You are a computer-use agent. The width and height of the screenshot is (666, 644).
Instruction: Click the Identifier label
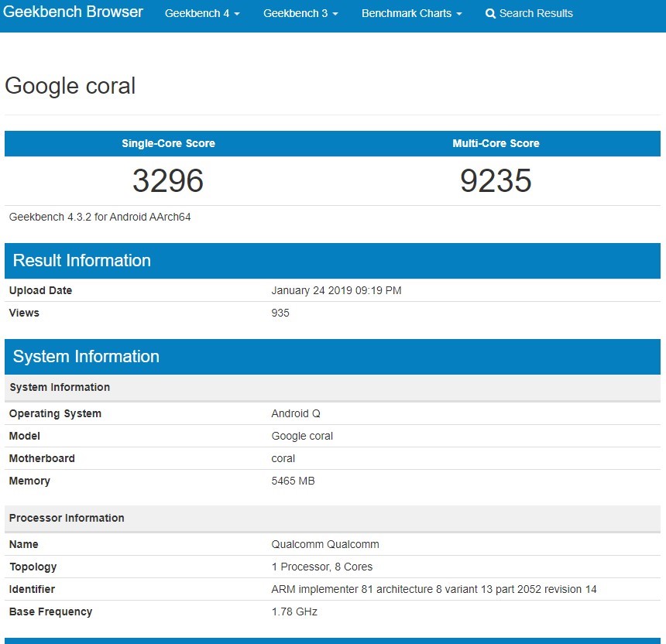pyautogui.click(x=32, y=589)
